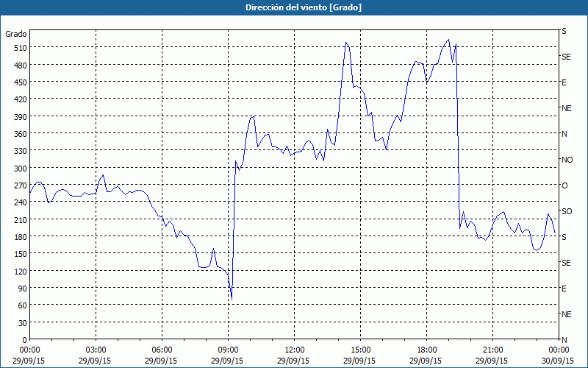Select the 18:00 time axis label
The image size is (588, 368).
point(426,350)
